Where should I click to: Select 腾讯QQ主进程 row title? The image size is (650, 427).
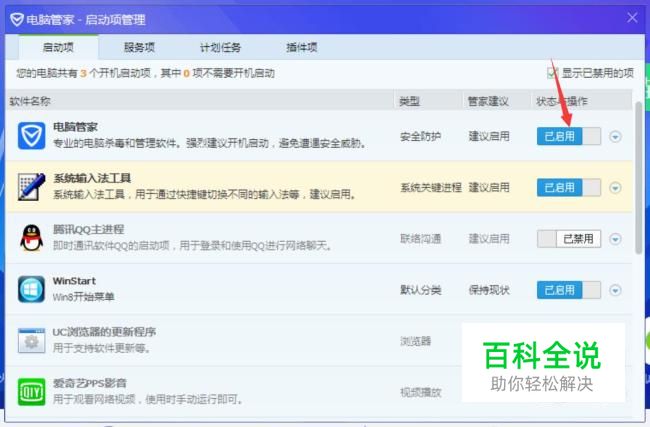pyautogui.click(x=89, y=229)
